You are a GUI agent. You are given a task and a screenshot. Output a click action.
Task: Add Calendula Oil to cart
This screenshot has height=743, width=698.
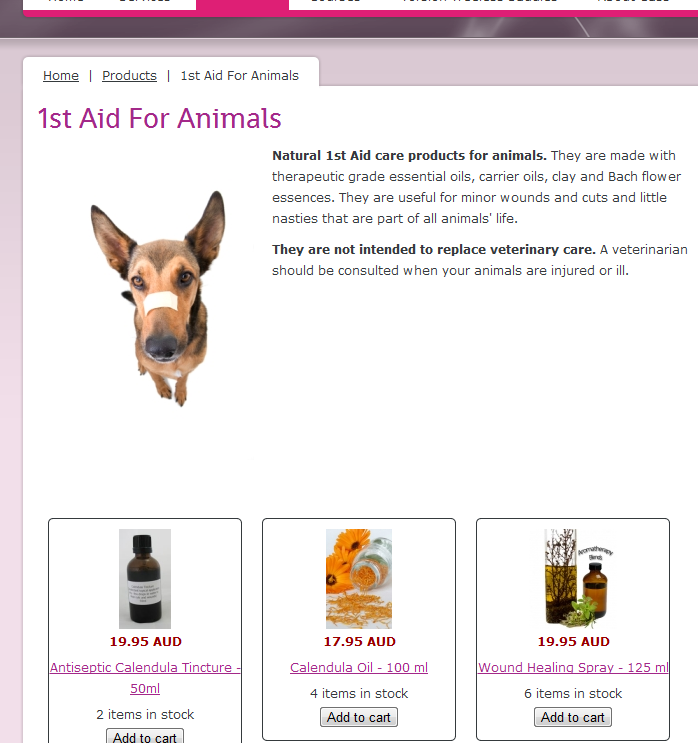(359, 717)
